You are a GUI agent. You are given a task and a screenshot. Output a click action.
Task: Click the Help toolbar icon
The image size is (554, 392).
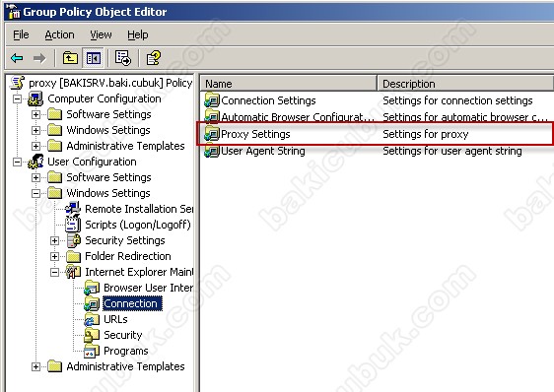(x=154, y=58)
